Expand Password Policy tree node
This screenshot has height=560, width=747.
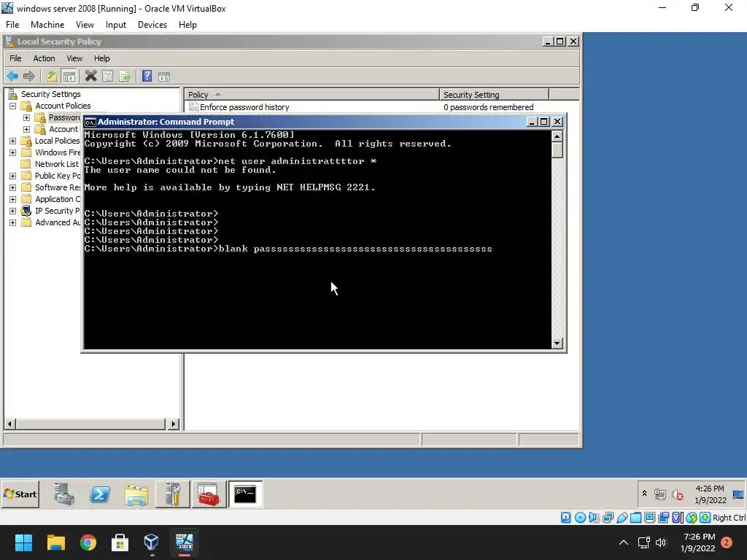(27, 117)
